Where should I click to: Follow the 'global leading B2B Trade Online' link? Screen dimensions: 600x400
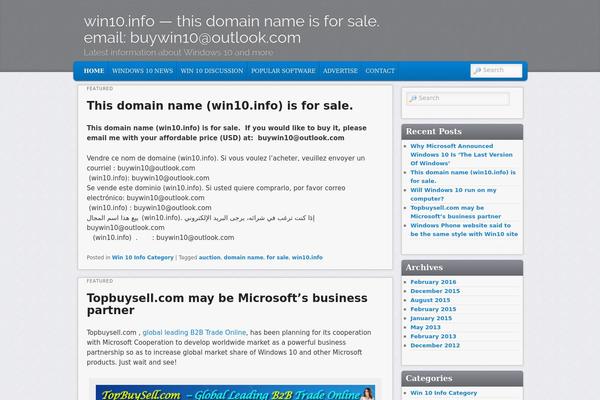[194, 332]
